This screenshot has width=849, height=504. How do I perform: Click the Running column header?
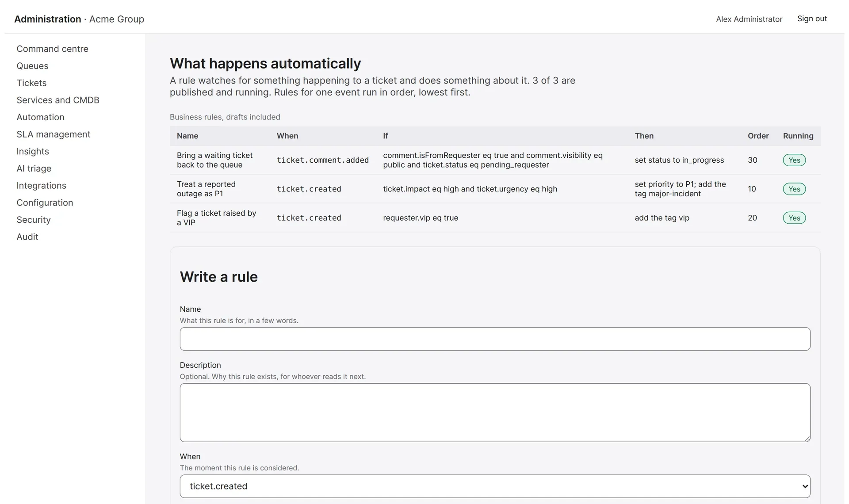[x=798, y=136]
